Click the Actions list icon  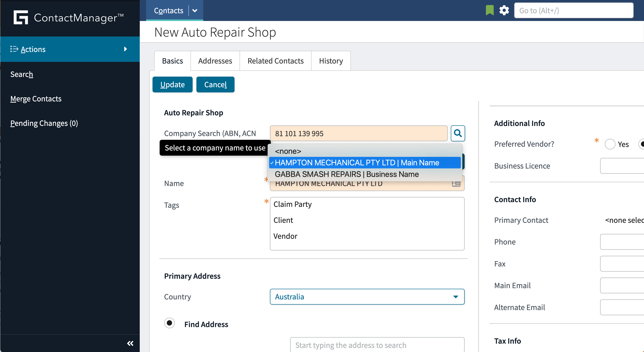click(14, 49)
